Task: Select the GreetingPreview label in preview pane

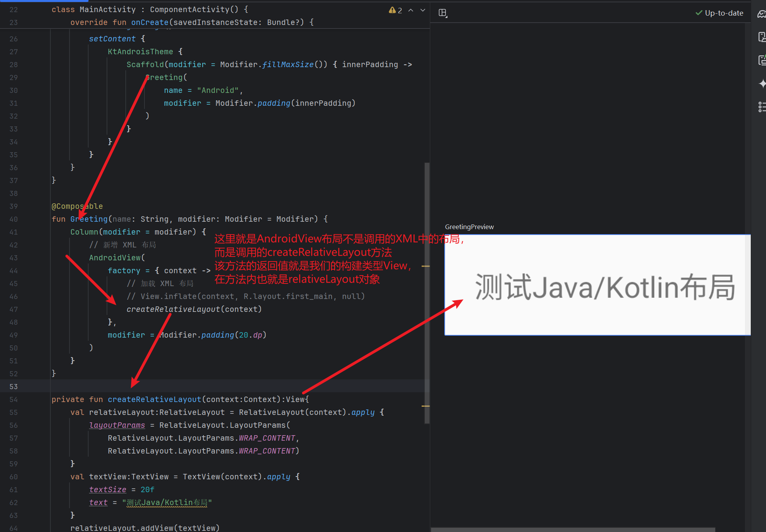Action: click(x=469, y=227)
